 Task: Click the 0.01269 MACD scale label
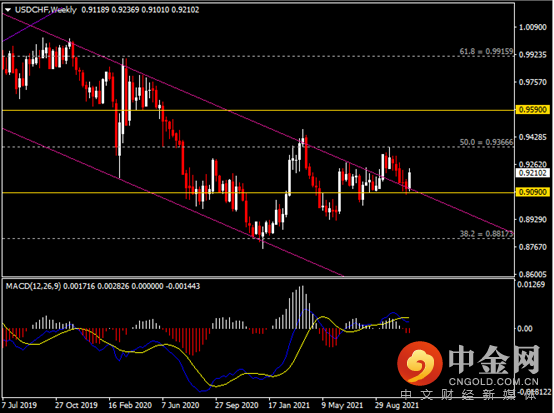pyautogui.click(x=531, y=284)
